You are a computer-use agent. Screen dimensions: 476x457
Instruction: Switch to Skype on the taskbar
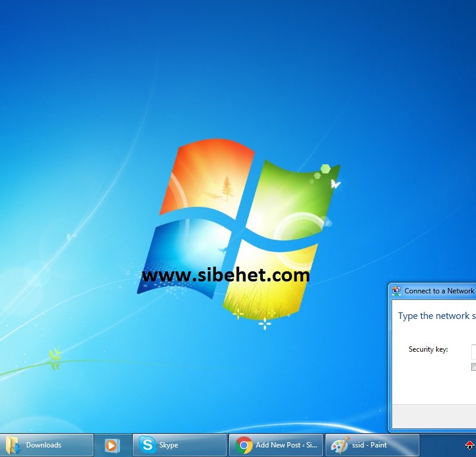pyautogui.click(x=180, y=446)
